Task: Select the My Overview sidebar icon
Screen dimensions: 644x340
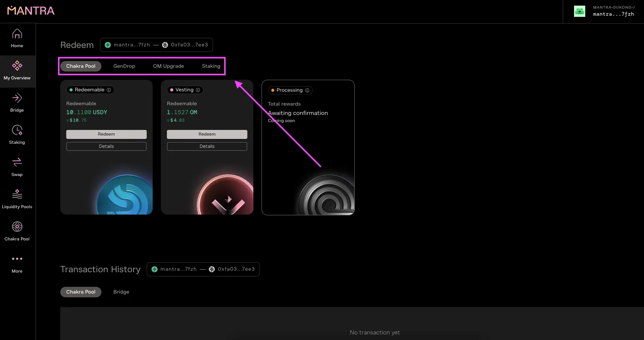Action: pos(17,71)
